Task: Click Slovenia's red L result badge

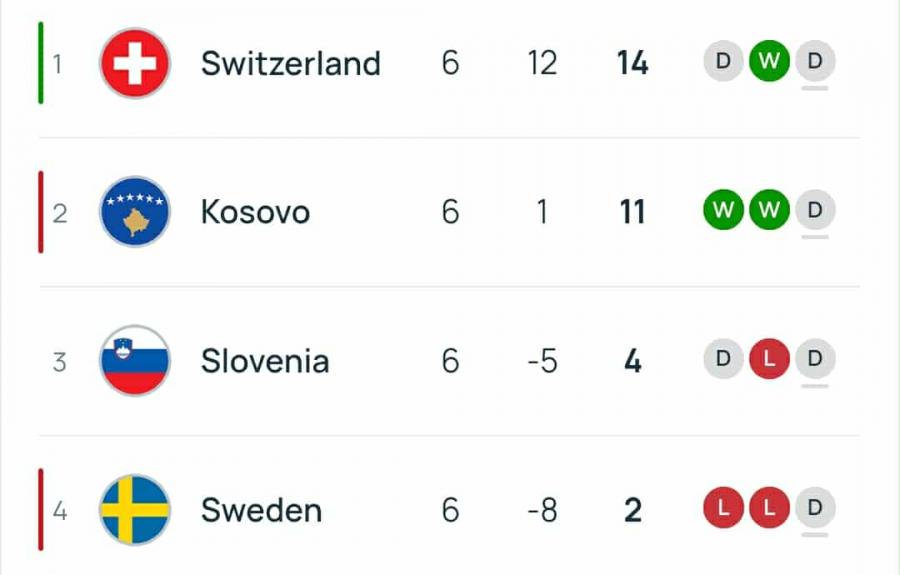Action: pyautogui.click(x=769, y=360)
